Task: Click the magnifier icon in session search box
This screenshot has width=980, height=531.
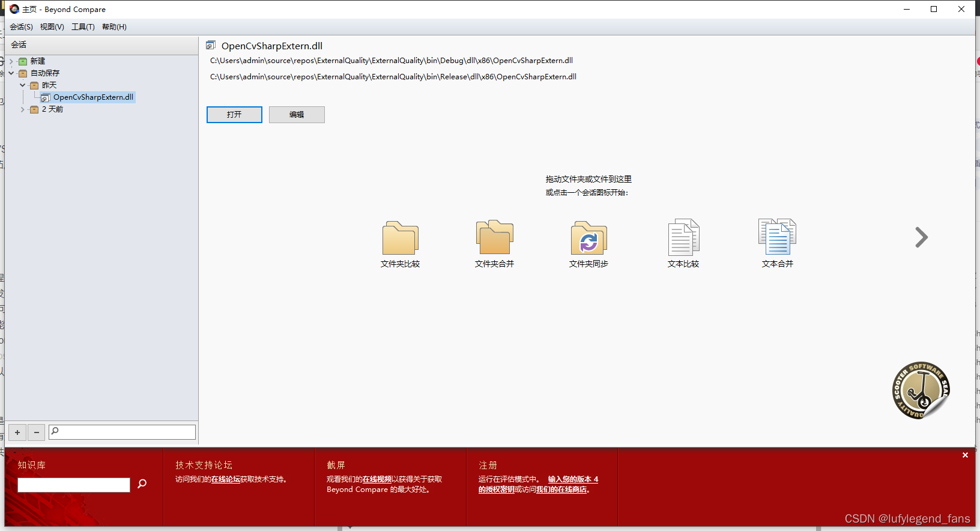Action: coord(55,431)
